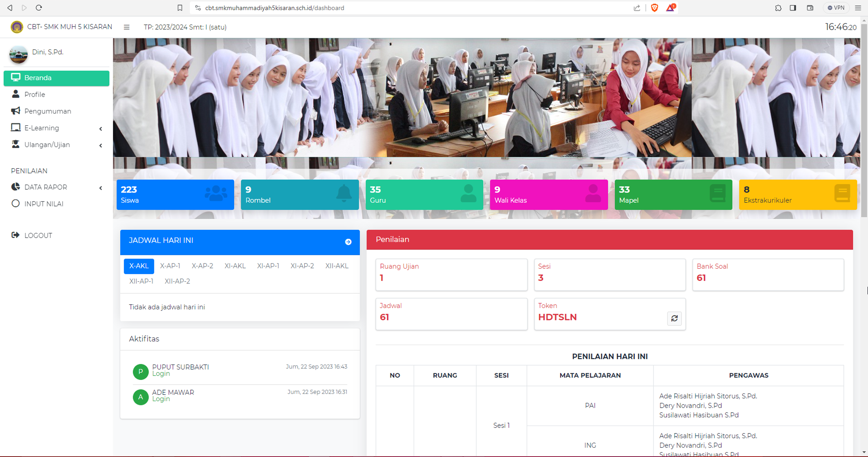The height and width of the screenshot is (457, 868).
Task: Expand the E-Learning submenu
Action: click(x=56, y=128)
